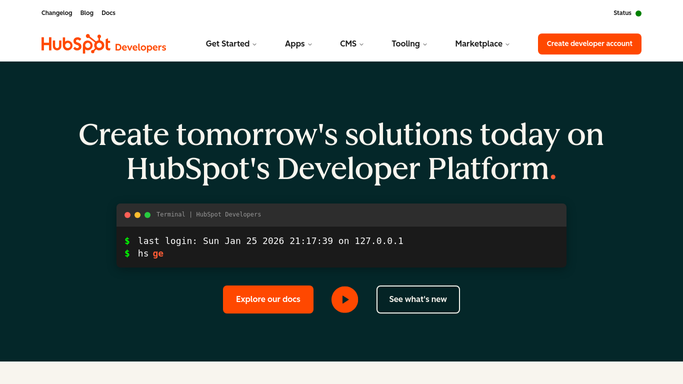The height and width of the screenshot is (384, 683).
Task: Click the yellow terminal window dot
Action: pyautogui.click(x=137, y=215)
